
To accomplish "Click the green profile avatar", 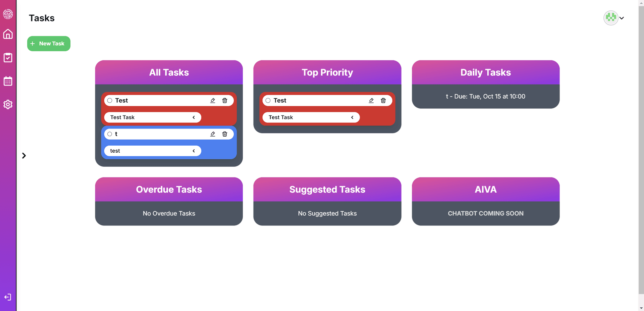I will pyautogui.click(x=611, y=18).
